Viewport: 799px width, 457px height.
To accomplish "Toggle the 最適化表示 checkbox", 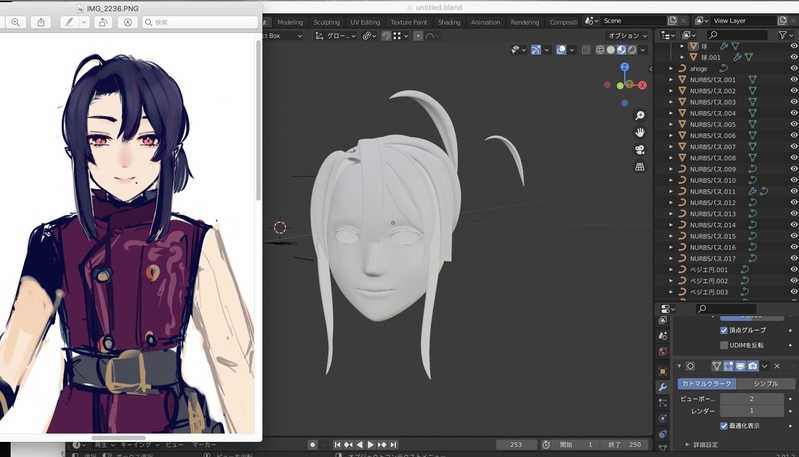I will pyautogui.click(x=725, y=425).
